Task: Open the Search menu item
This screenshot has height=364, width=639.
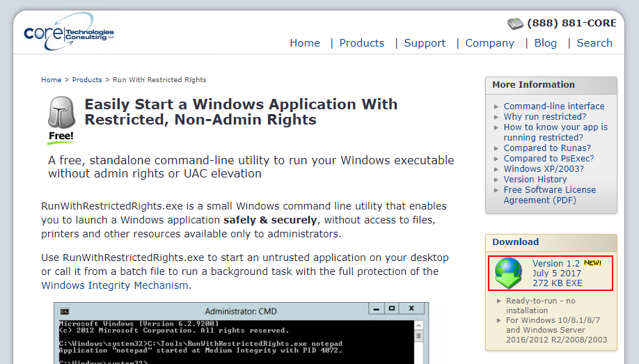Action: 594,43
